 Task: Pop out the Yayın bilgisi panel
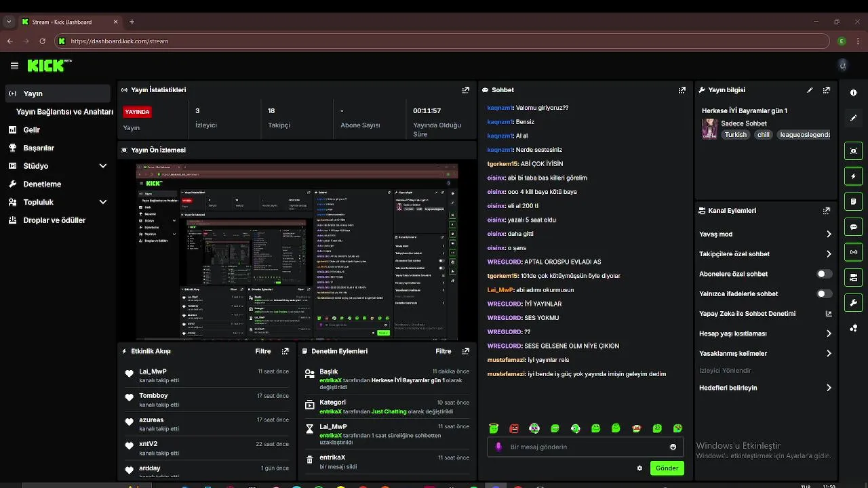click(826, 89)
